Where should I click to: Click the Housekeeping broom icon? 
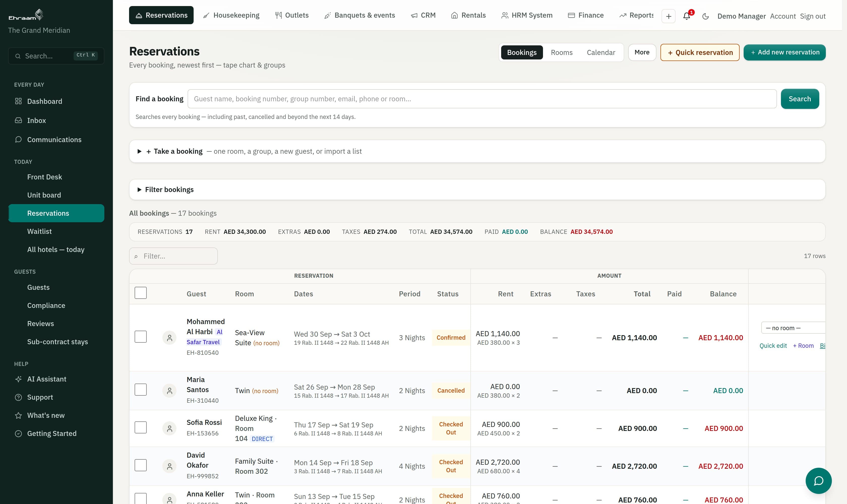click(206, 15)
